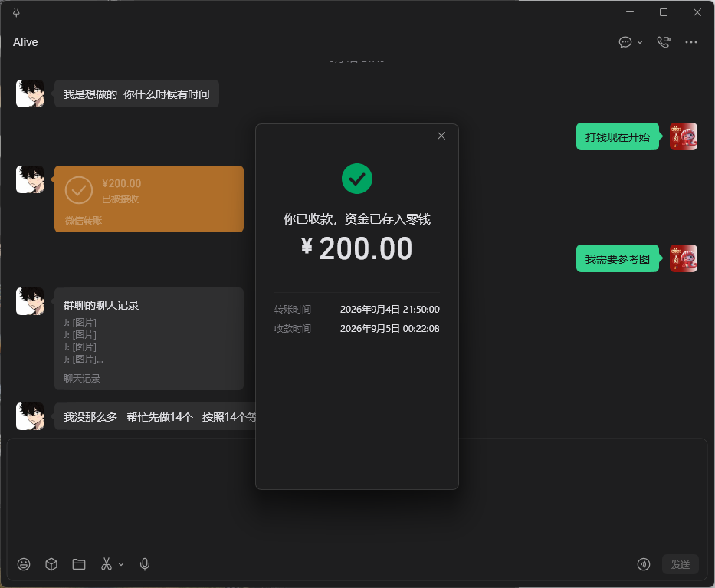Open the cube favorites icon
The image size is (715, 588).
51,564
